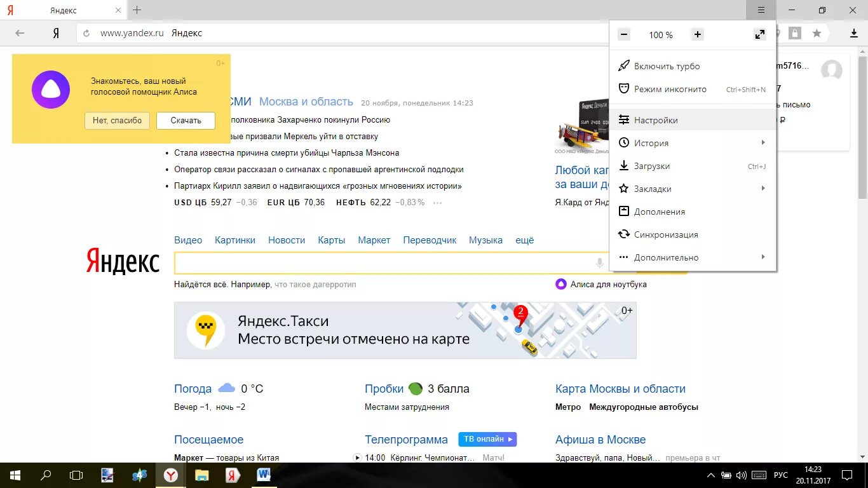868x488 pixels.
Task: Select Синхронизация menu entry
Action: (x=693, y=234)
